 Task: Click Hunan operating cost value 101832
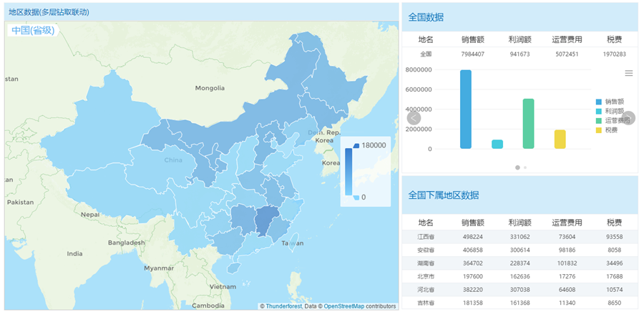(567, 263)
